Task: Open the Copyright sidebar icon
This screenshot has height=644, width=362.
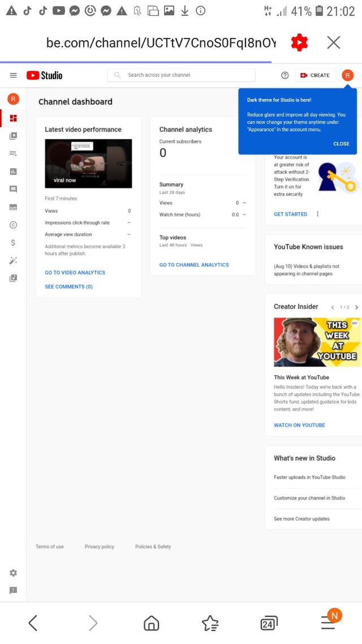Action: [x=13, y=225]
